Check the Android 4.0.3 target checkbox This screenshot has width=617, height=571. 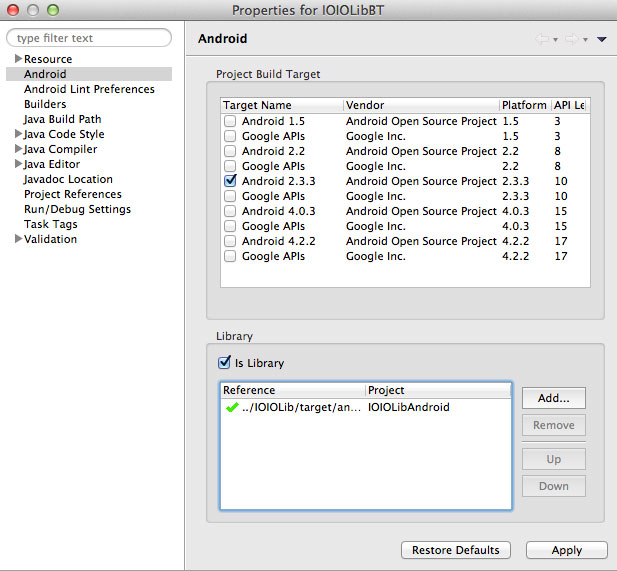[230, 211]
